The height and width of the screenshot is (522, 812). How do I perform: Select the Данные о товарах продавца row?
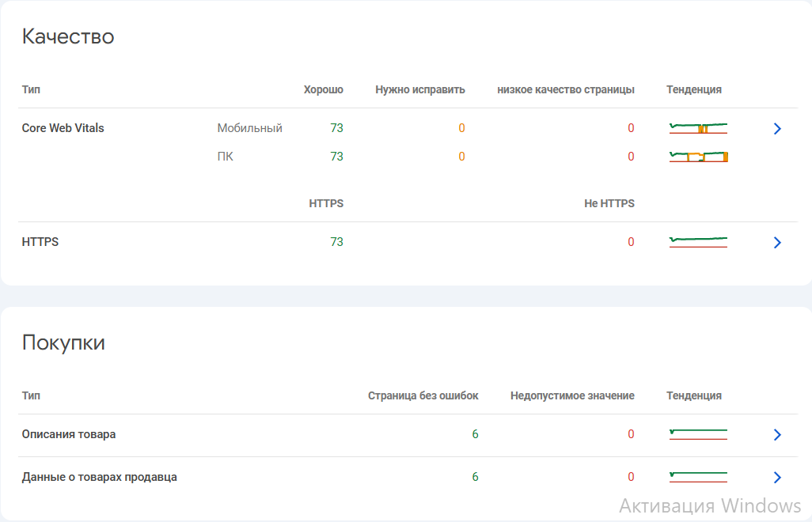click(99, 477)
